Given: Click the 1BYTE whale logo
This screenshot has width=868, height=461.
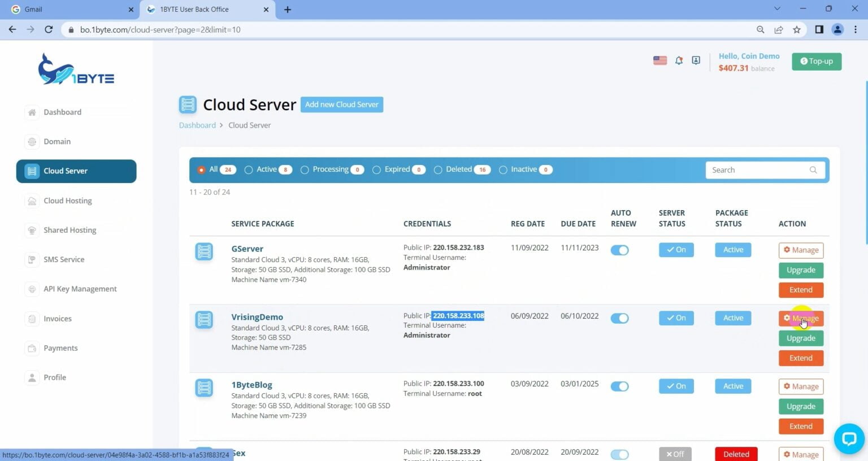Looking at the screenshot, I should pyautogui.click(x=76, y=69).
